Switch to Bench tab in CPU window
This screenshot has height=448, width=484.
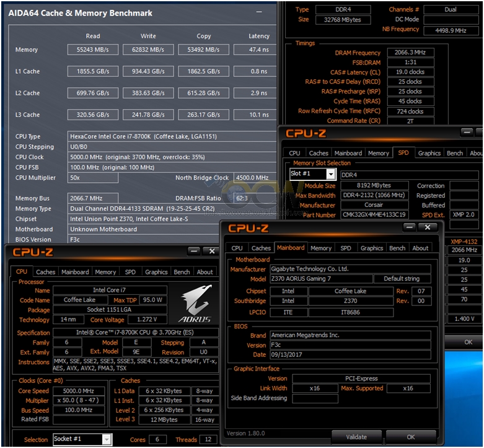pyautogui.click(x=182, y=272)
